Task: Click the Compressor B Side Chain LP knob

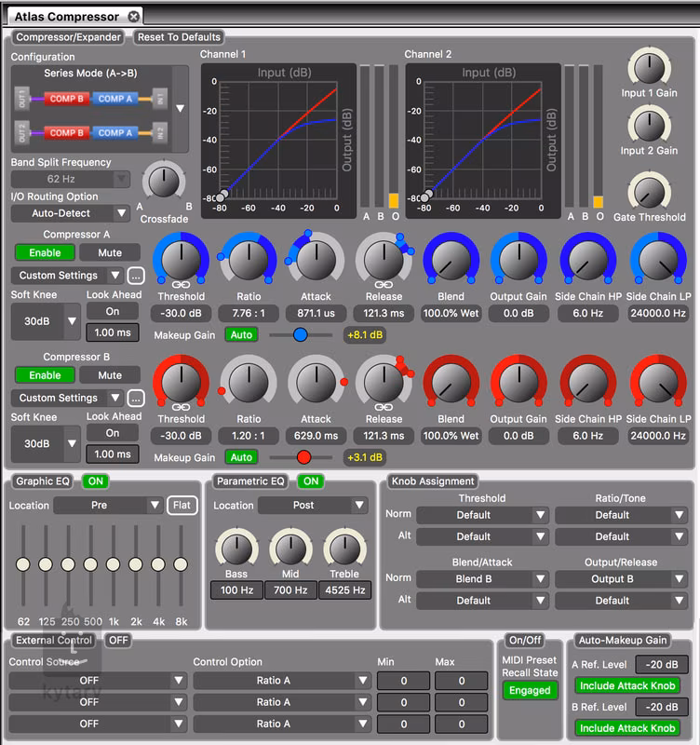Action: tap(658, 383)
